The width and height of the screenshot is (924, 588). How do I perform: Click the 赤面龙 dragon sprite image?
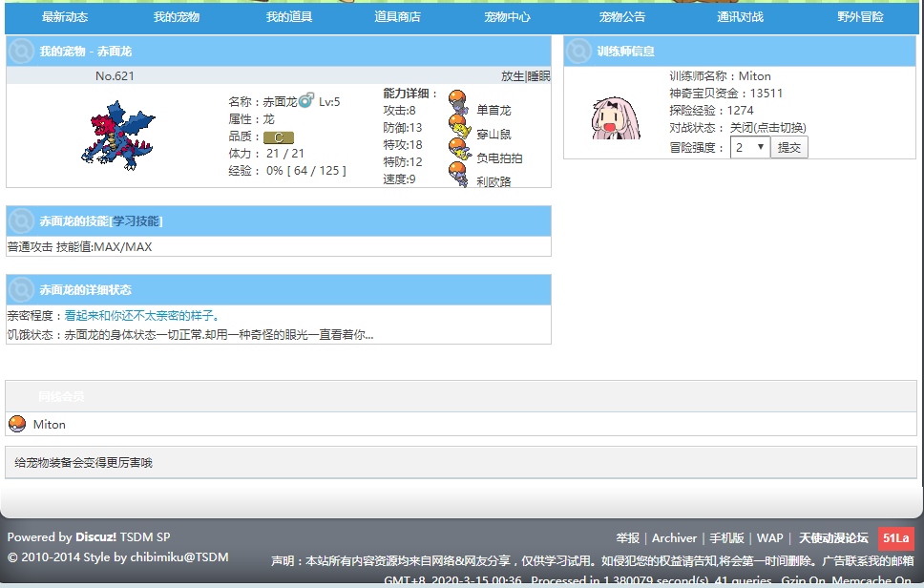pyautogui.click(x=117, y=136)
